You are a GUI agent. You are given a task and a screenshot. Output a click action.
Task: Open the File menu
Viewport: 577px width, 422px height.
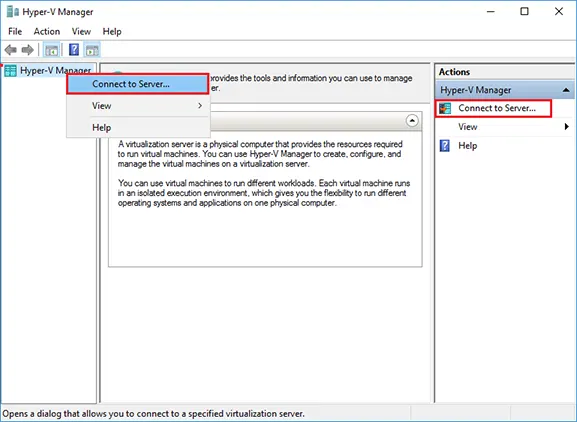point(15,32)
